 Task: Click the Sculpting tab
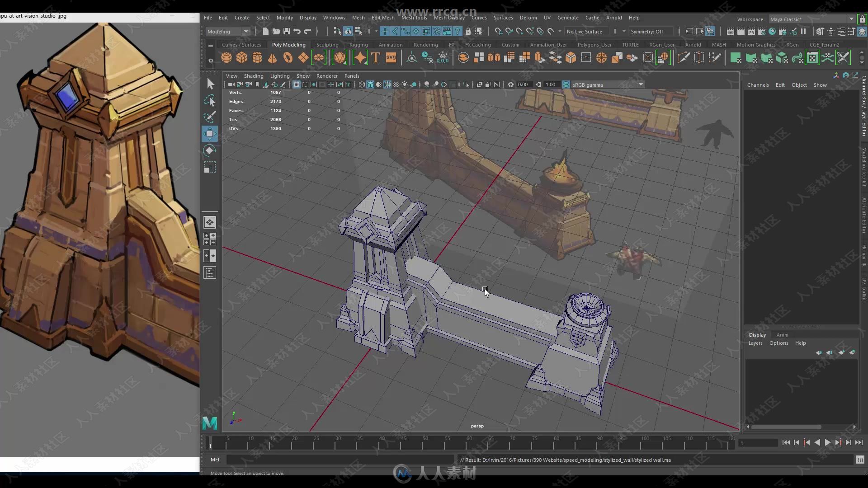coord(326,45)
